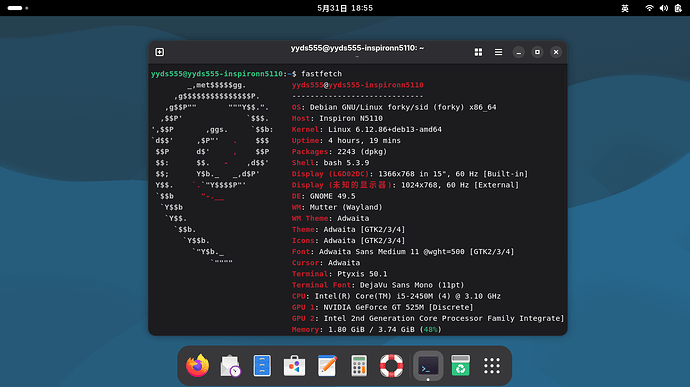Click the Host line Inspiron N5110
Viewport: 690px width, 387px height.
click(337, 118)
